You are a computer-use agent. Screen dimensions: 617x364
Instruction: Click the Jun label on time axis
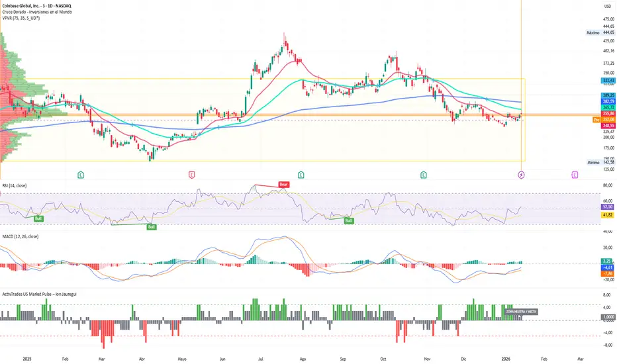pos(222,359)
